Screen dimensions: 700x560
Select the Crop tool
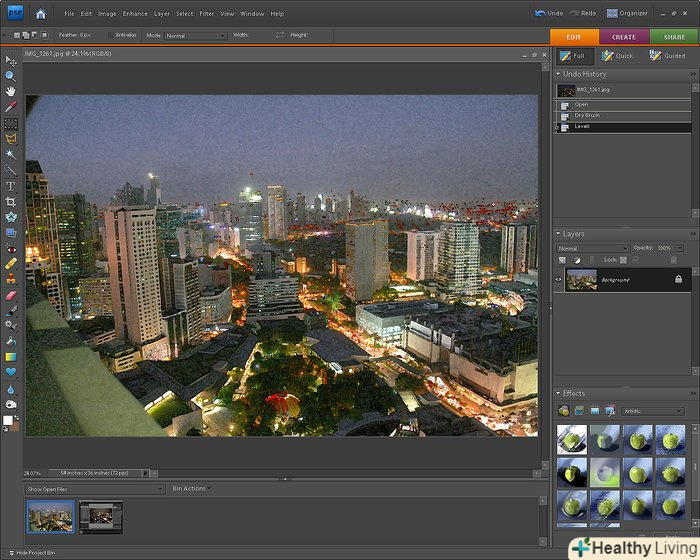11,201
